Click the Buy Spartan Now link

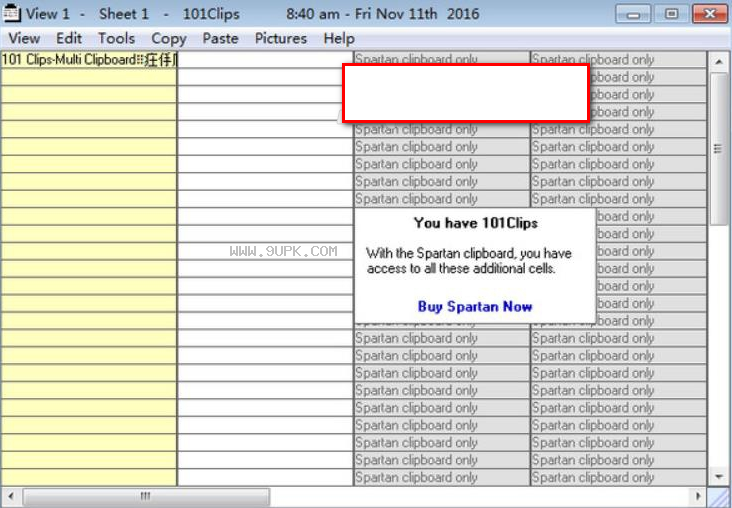click(x=475, y=307)
